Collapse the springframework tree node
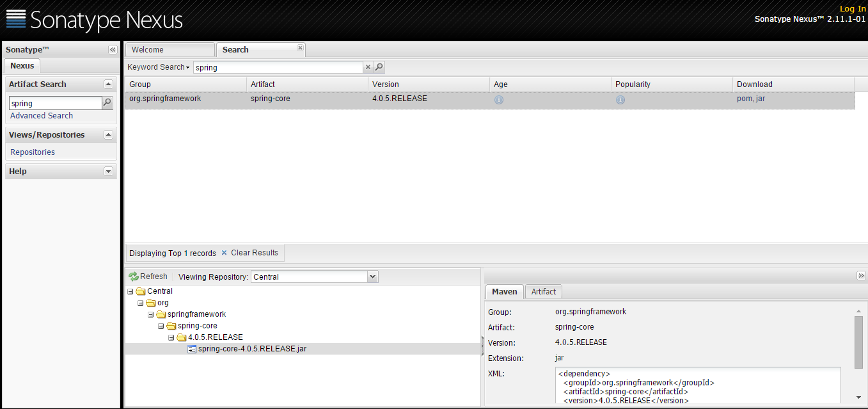Image resolution: width=868 pixels, height=409 pixels. pos(151,314)
